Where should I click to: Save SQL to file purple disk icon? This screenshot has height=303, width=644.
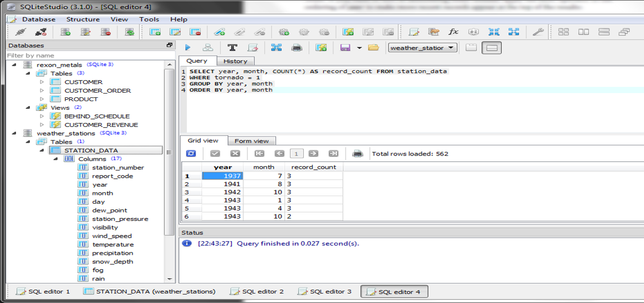[345, 48]
